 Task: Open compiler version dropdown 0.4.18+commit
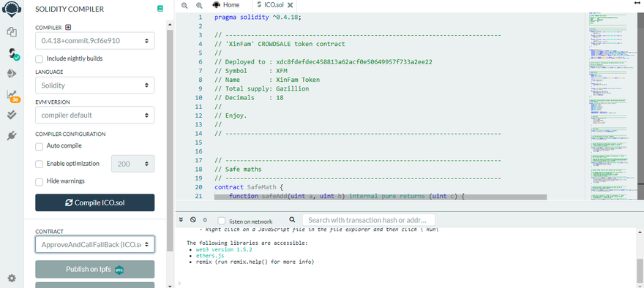[x=95, y=41]
